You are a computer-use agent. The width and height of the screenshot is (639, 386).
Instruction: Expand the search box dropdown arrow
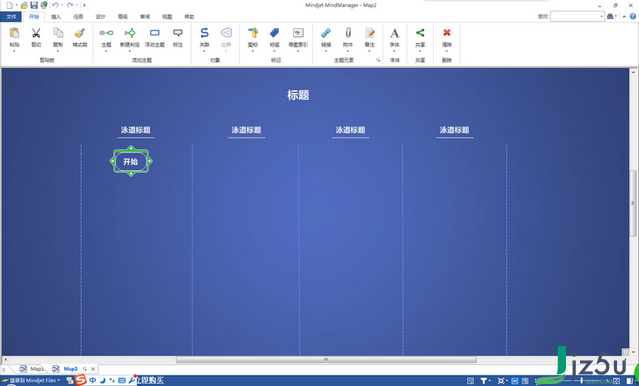pos(602,16)
